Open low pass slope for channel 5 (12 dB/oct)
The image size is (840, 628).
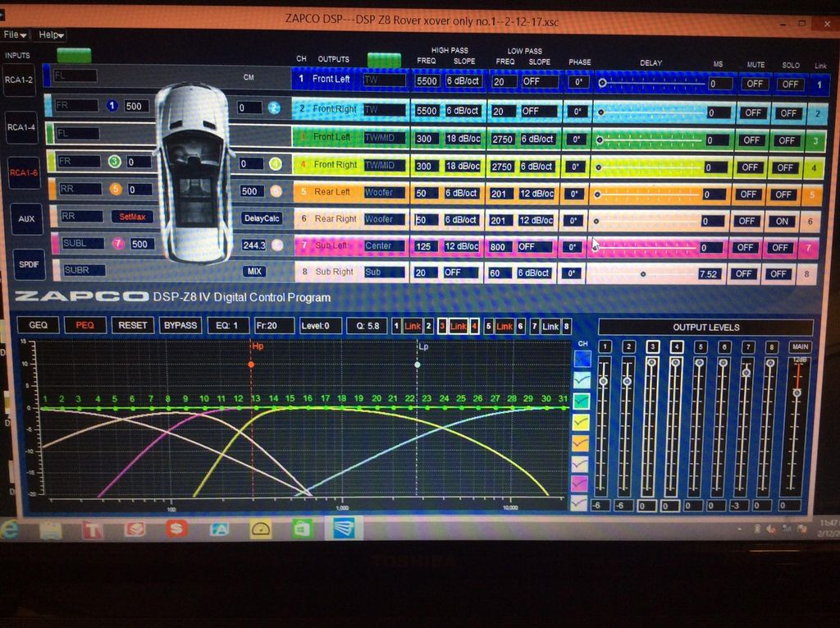click(536, 194)
